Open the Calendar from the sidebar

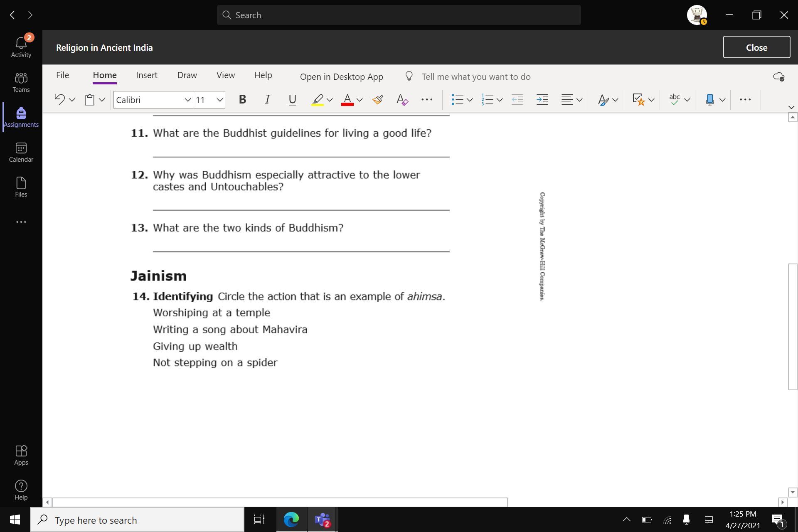[x=21, y=152]
